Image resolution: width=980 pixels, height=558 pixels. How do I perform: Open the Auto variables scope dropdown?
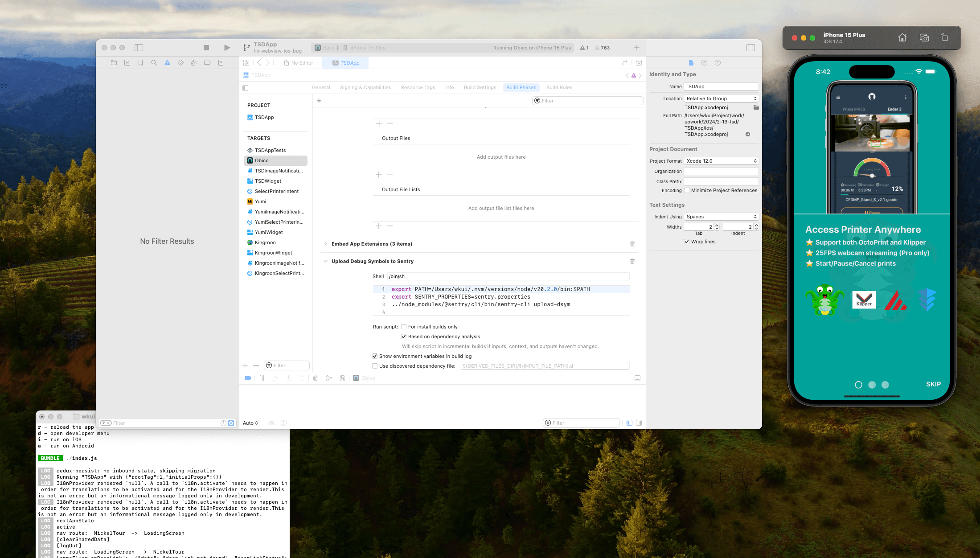(x=250, y=423)
